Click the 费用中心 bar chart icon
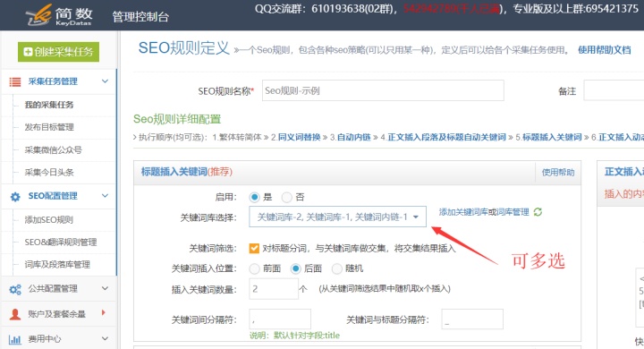Screen dimensions: 644x349 [x=15, y=339]
